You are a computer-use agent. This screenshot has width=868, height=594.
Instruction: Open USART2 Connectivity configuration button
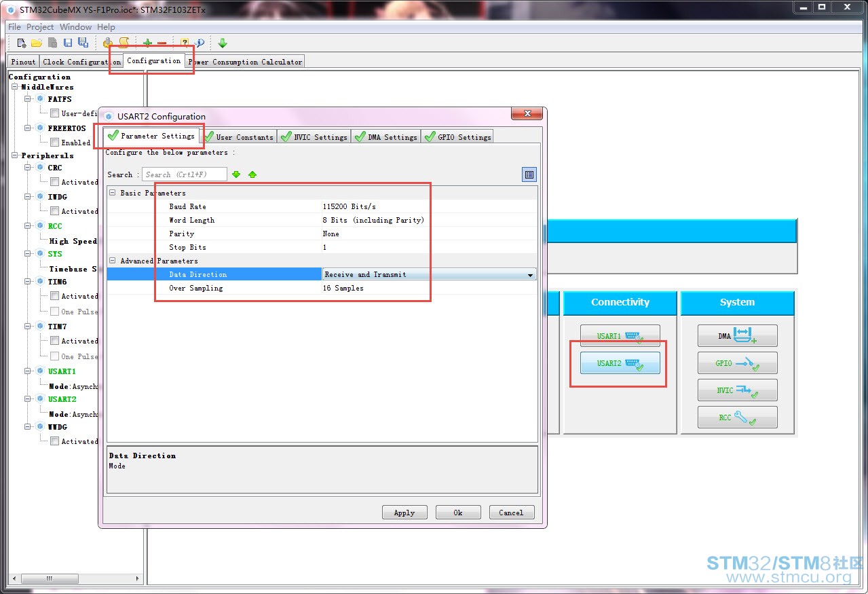point(620,363)
